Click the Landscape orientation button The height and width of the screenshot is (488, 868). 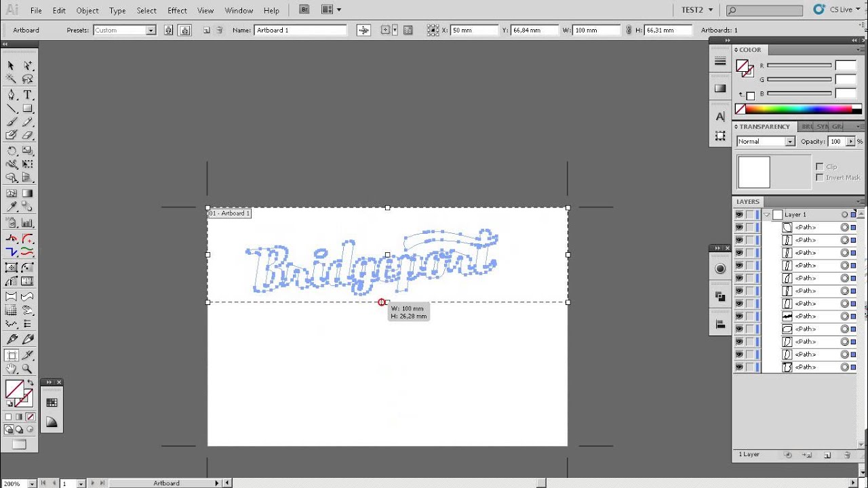(x=184, y=30)
